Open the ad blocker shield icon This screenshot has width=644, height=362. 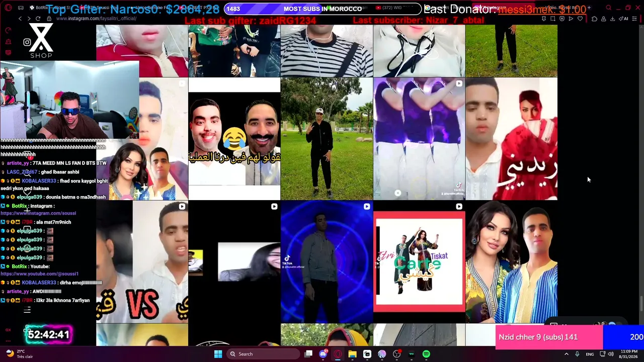click(x=562, y=19)
